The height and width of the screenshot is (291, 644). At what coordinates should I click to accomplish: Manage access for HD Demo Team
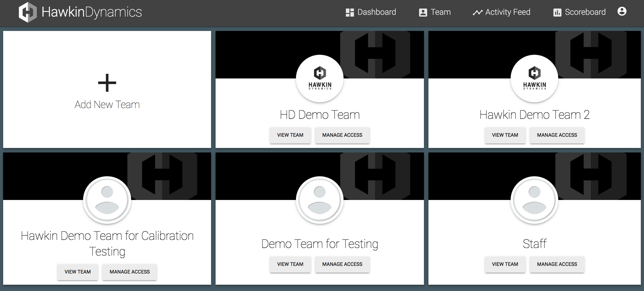[342, 135]
